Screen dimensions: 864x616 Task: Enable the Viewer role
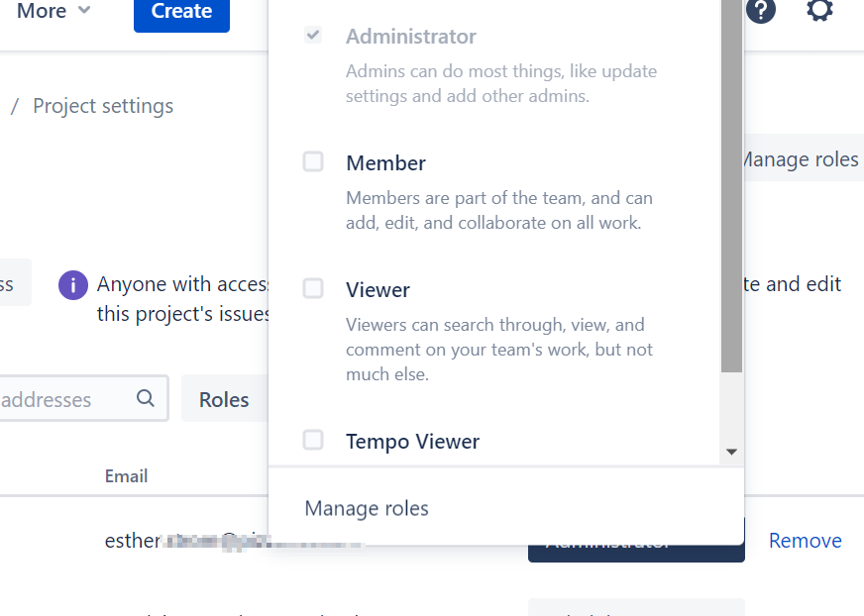point(313,288)
